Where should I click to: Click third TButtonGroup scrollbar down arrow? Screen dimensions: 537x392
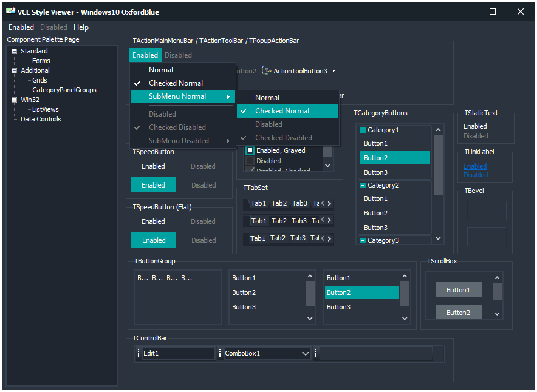(405, 319)
